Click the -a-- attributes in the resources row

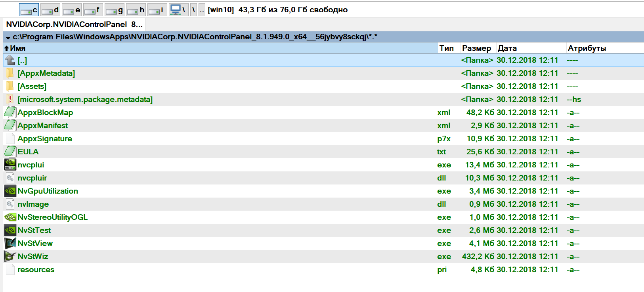573,270
